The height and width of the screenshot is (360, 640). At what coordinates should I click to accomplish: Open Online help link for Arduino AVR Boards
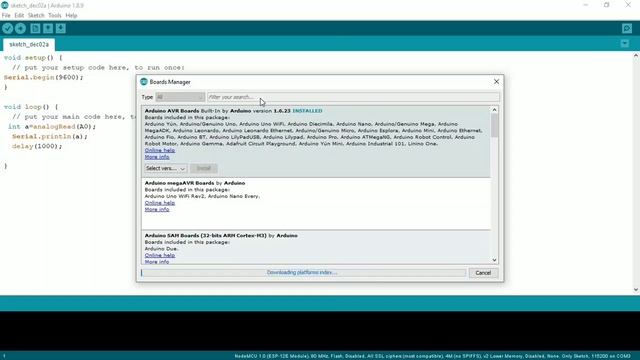160,150
